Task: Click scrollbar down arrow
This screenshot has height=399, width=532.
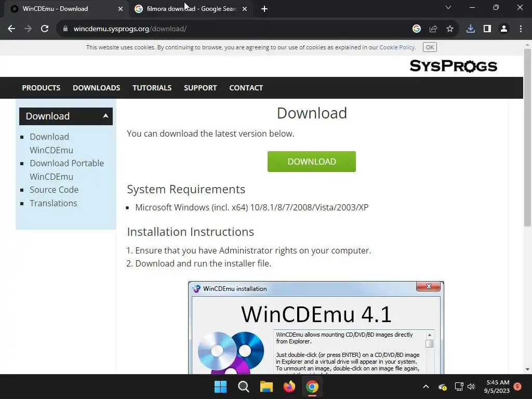Action: tap(527, 369)
